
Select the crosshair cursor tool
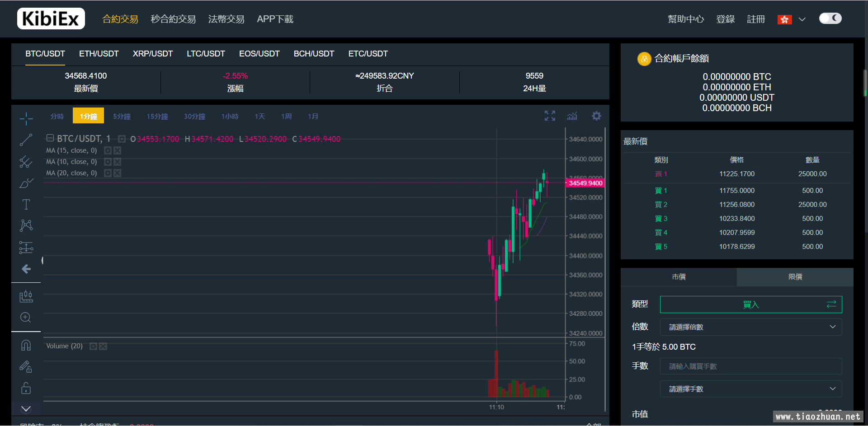tap(26, 118)
